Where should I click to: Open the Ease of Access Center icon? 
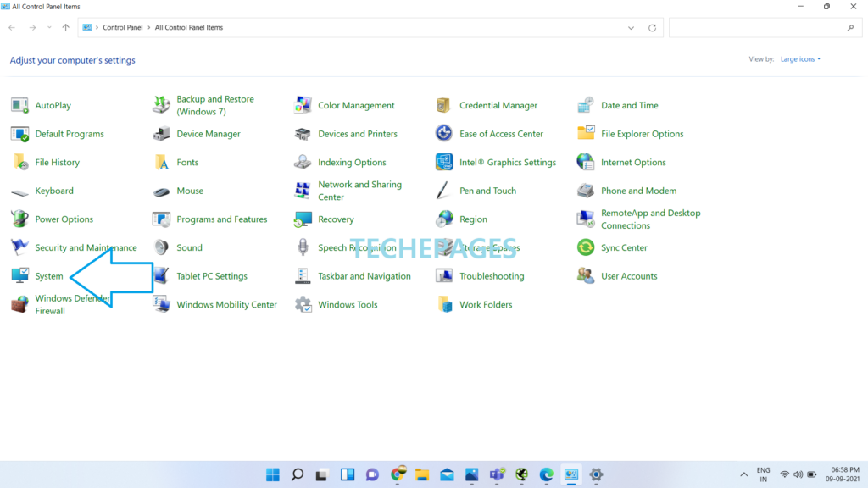pyautogui.click(x=444, y=134)
